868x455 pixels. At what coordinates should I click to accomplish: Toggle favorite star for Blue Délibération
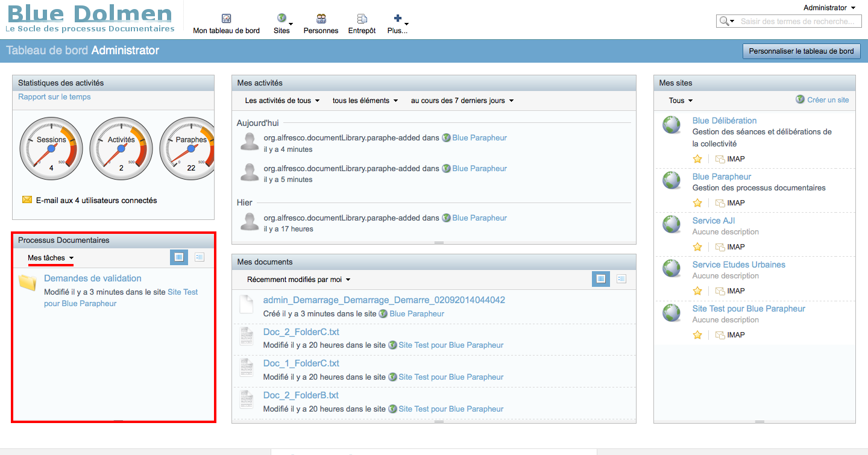[x=697, y=159]
